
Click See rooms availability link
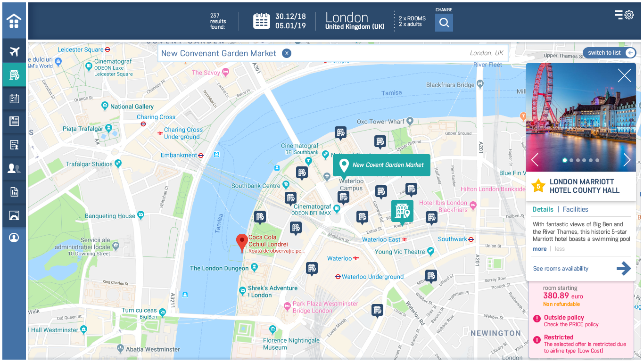click(561, 269)
